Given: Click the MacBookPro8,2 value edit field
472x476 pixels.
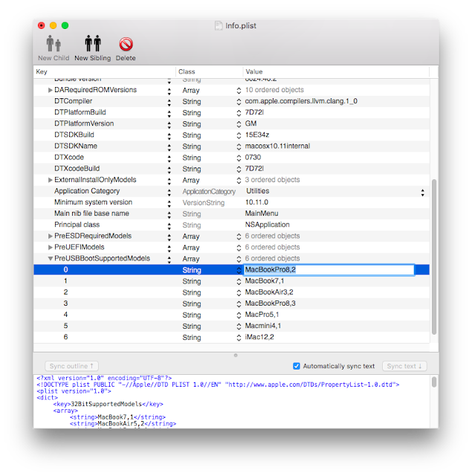Looking at the screenshot, I should tap(329, 270).
